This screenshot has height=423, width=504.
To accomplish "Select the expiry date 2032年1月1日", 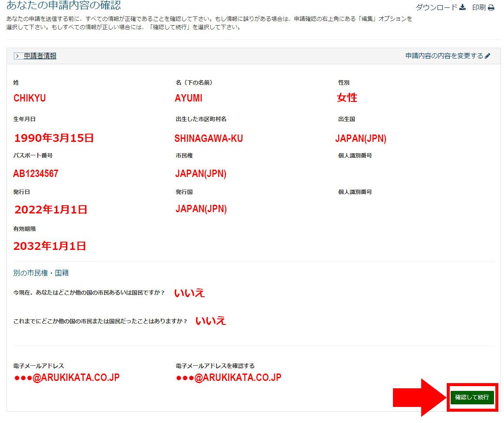I will (49, 246).
